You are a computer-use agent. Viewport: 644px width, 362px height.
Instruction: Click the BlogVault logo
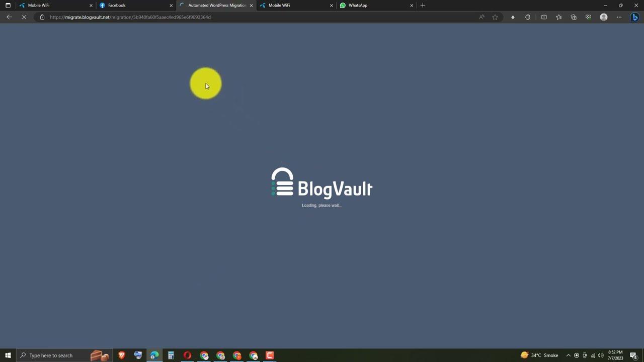322,184
